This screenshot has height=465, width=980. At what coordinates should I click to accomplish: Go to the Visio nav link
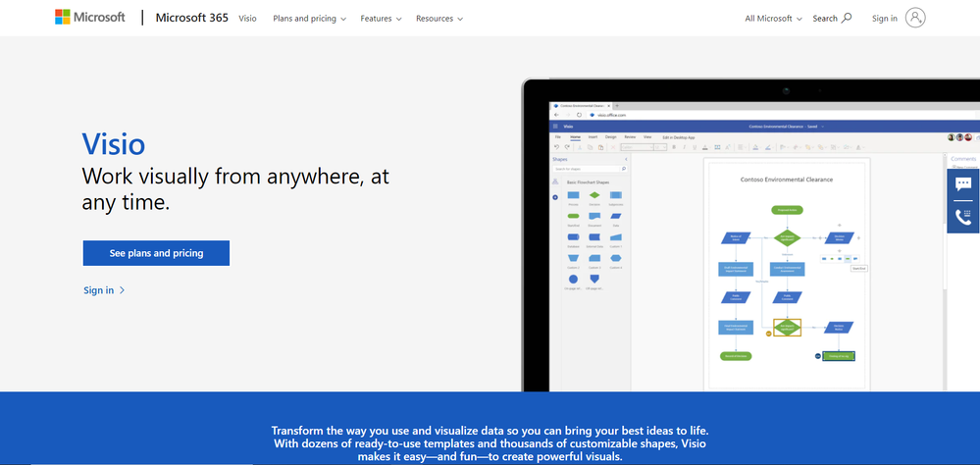point(247,19)
